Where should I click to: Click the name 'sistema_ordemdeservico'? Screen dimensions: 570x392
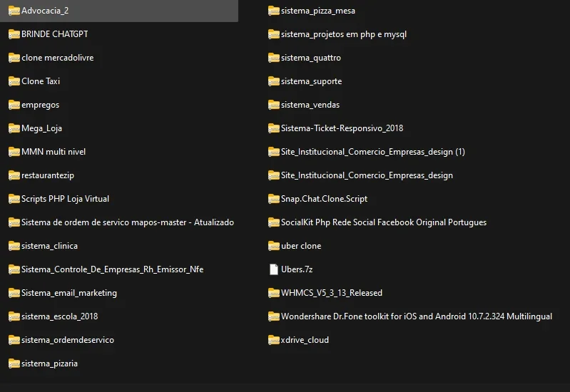[68, 340]
